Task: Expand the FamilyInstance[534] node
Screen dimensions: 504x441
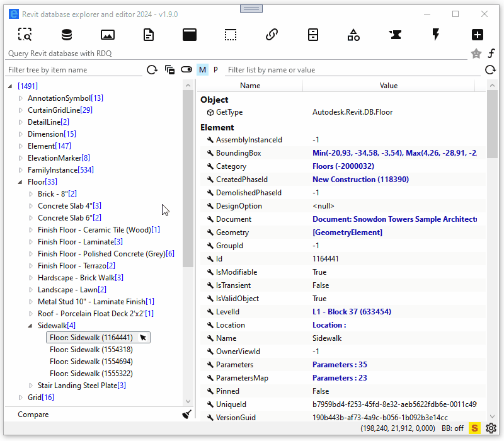Action: (21, 169)
